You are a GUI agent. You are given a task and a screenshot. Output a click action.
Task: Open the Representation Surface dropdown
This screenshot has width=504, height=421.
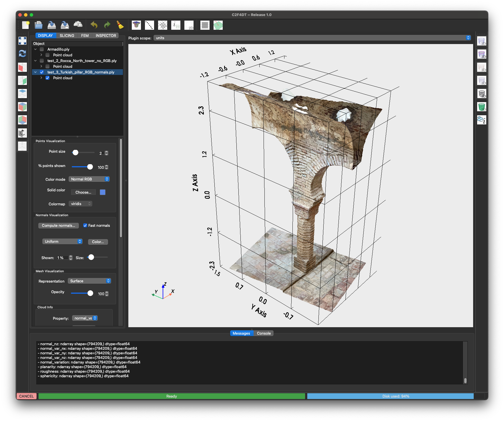[x=89, y=281]
